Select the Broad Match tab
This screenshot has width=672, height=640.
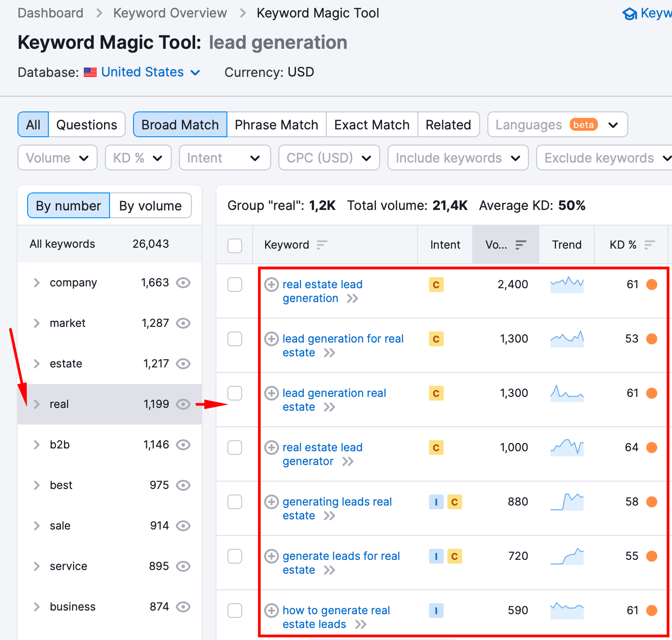pos(180,125)
